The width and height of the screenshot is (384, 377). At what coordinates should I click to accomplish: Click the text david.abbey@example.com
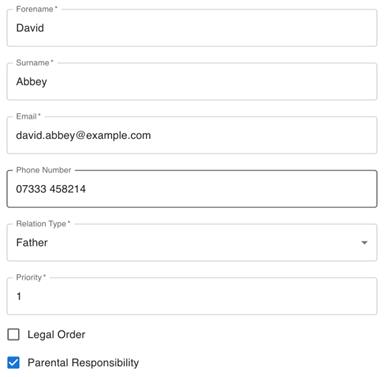point(84,135)
